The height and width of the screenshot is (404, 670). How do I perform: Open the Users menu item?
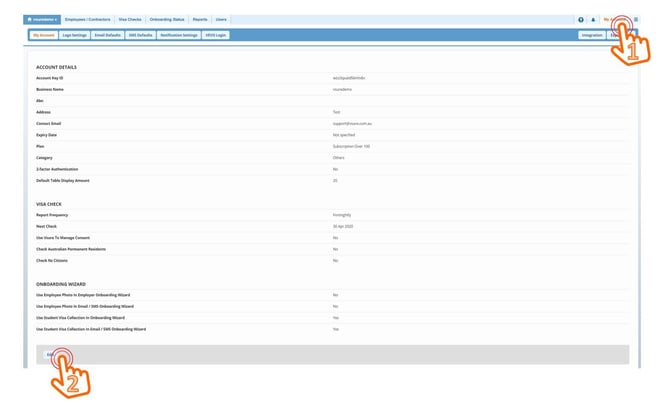(x=221, y=19)
